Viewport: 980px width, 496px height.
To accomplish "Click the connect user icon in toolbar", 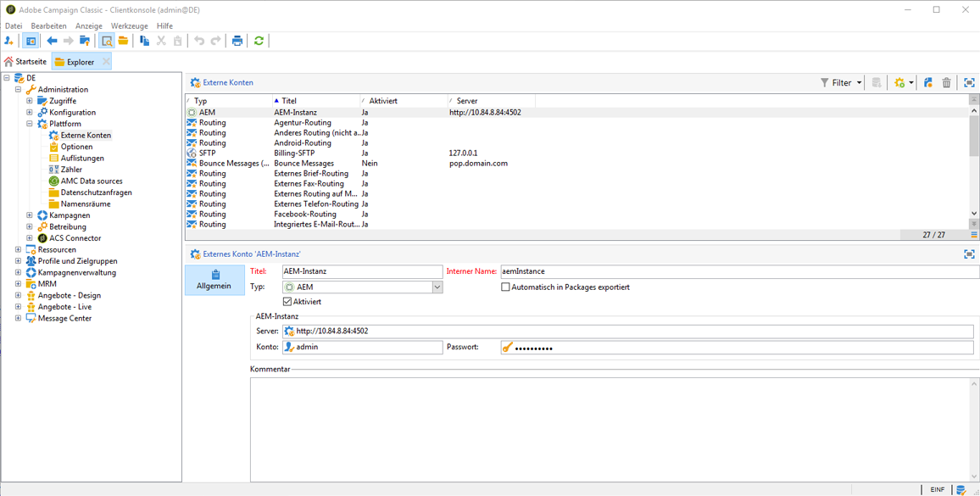I will [8, 41].
